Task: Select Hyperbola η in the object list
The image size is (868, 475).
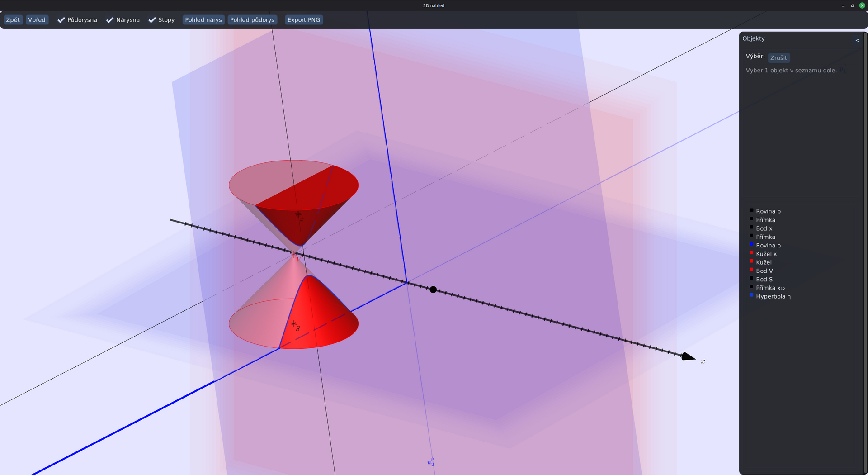Action: (773, 296)
